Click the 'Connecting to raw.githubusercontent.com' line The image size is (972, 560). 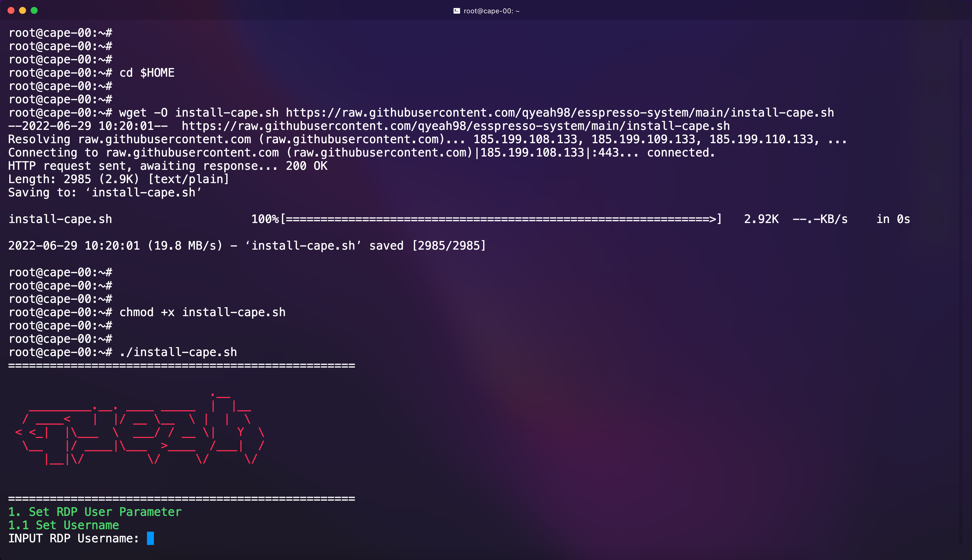tap(362, 153)
